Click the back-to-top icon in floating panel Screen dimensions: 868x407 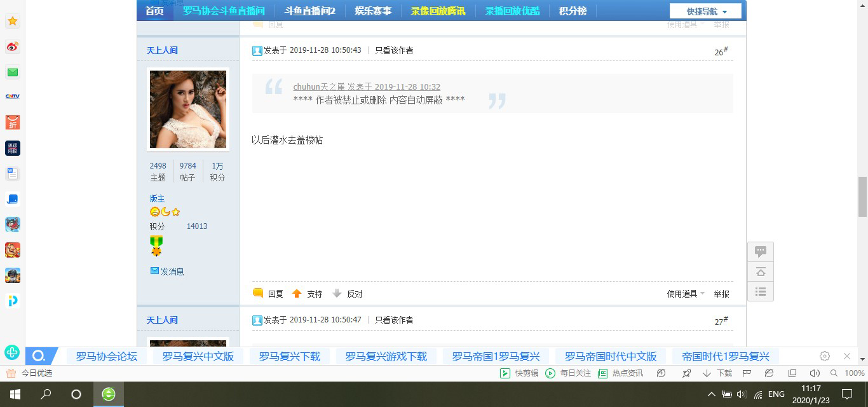coord(761,272)
